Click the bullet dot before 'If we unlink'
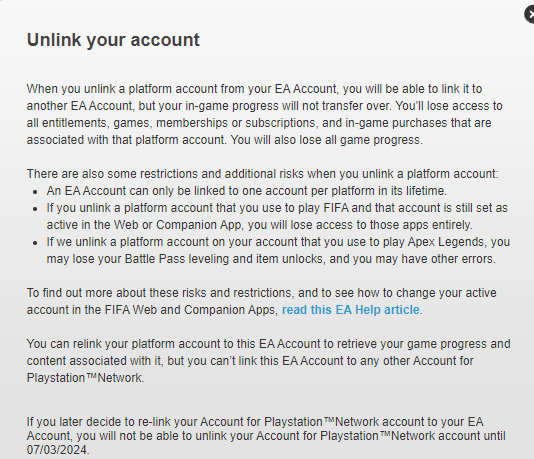The width and height of the screenshot is (534, 459). coord(35,243)
